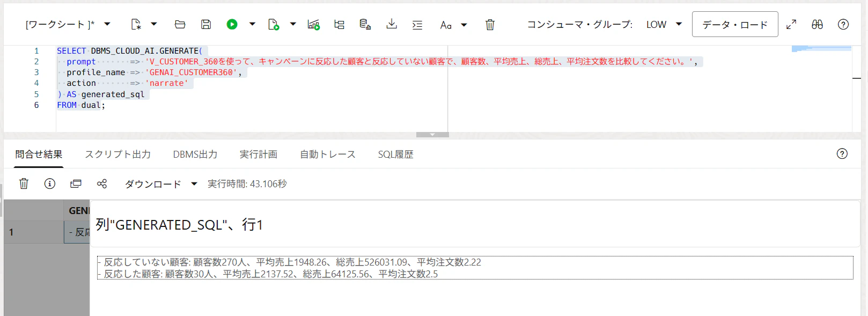The image size is (868, 316).
Task: Open the worksheet name dropdown arrow
Action: pyautogui.click(x=107, y=24)
